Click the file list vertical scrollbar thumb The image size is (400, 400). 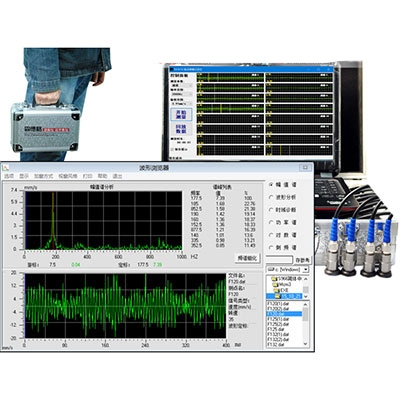[305, 314]
